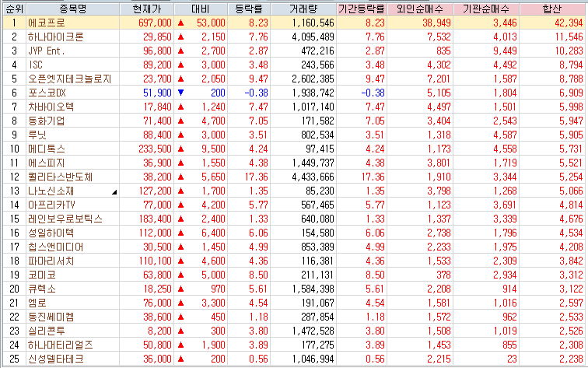This screenshot has width=588, height=368.
Task: Click change rate 17.36 in 등락률 column
Action: [x=257, y=177]
